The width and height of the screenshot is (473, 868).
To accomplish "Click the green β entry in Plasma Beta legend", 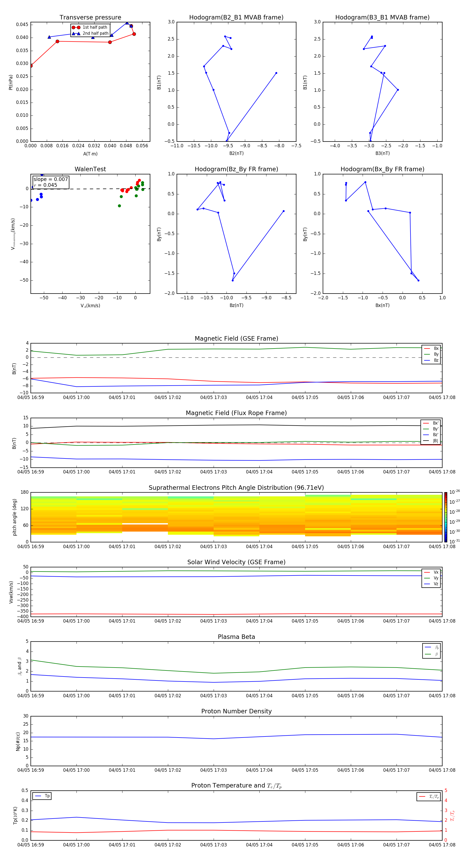I will (431, 654).
